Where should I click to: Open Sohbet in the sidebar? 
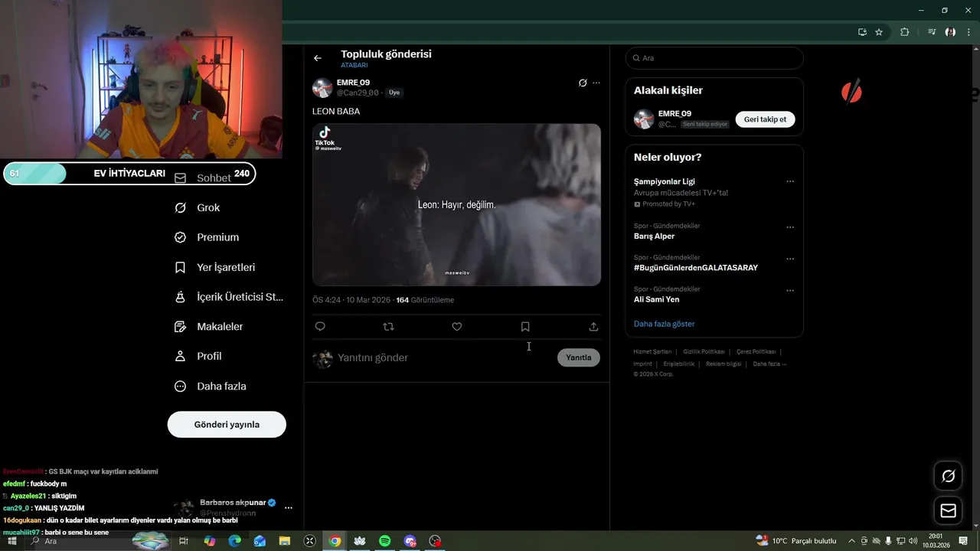coord(203,178)
